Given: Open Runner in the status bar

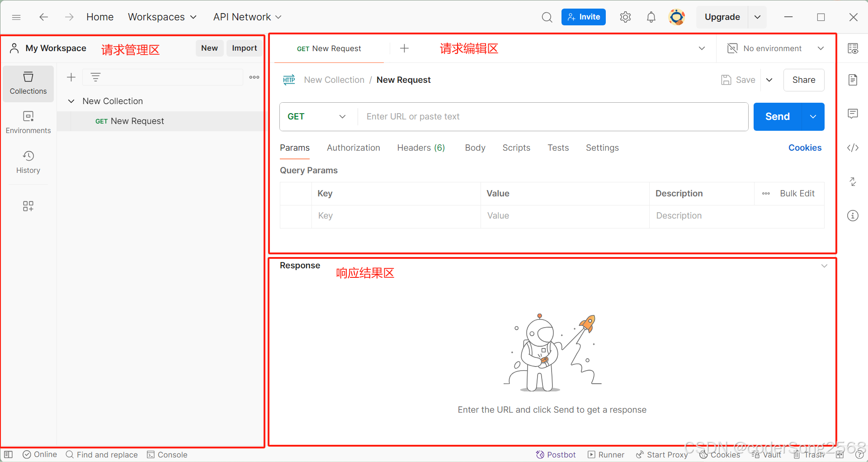Looking at the screenshot, I should (606, 455).
